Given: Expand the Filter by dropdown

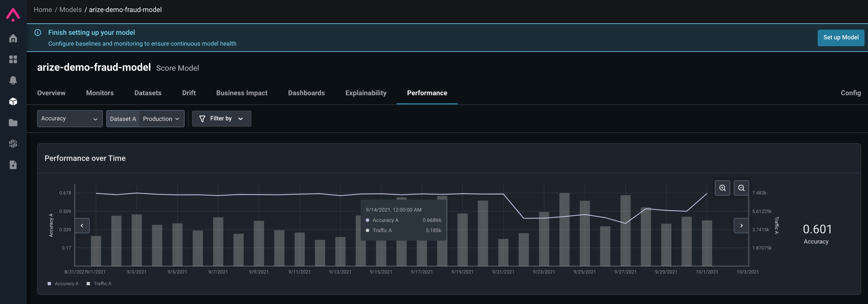Looking at the screenshot, I should (x=222, y=119).
